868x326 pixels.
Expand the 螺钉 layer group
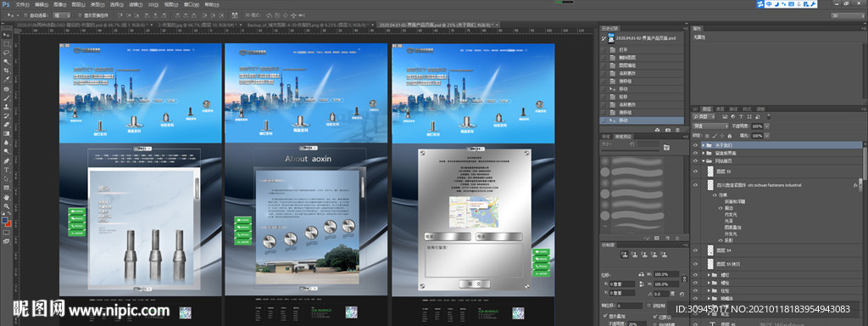[x=709, y=275]
